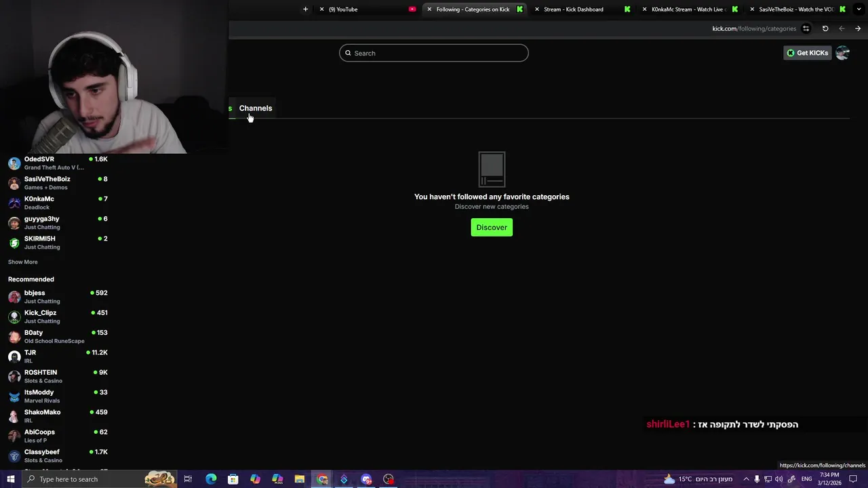Image resolution: width=868 pixels, height=488 pixels.
Task: Click Classybeef avatar in Recommended
Action: coord(14,456)
